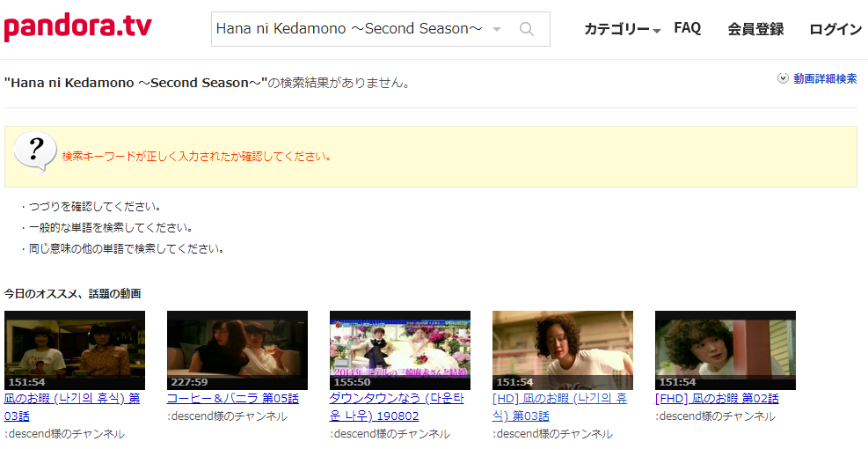The height and width of the screenshot is (449, 868).
Task: Open コーヒー＆バニラ 第05話 thumbnail
Action: 237,350
